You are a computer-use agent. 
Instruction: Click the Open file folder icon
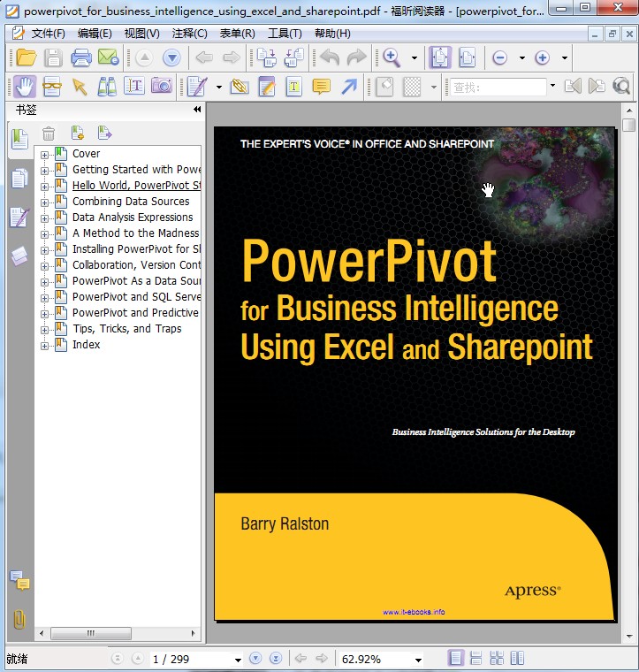click(26, 58)
